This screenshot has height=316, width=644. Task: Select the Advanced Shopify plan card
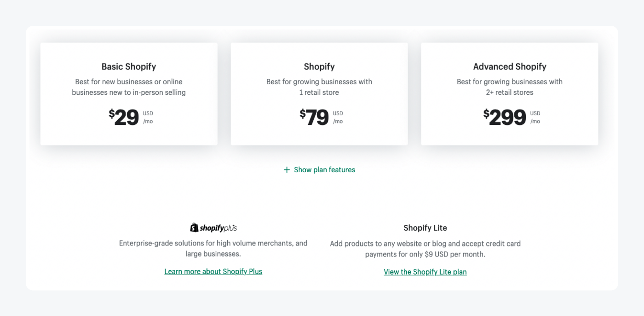pyautogui.click(x=509, y=94)
